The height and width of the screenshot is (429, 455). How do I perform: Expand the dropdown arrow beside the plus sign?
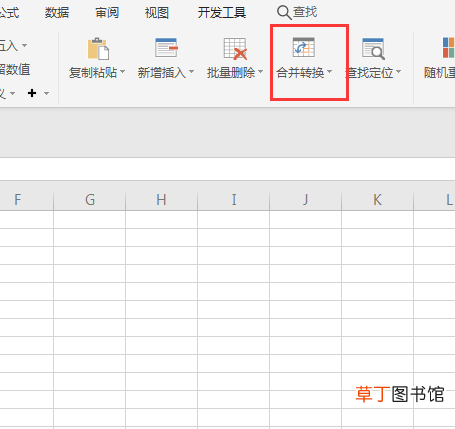point(47,93)
